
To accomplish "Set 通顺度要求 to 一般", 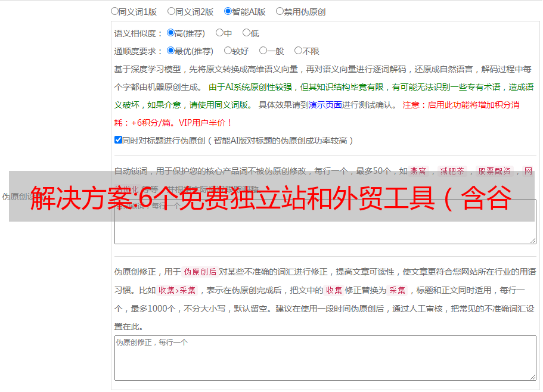I will 263,51.
